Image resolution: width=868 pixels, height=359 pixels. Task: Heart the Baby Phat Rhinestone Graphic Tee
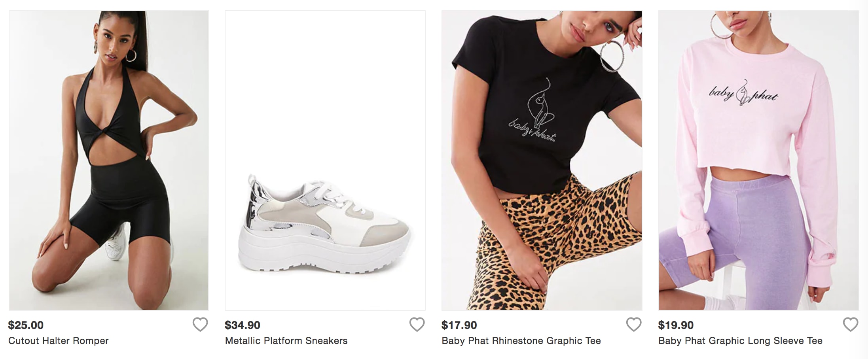pyautogui.click(x=633, y=325)
